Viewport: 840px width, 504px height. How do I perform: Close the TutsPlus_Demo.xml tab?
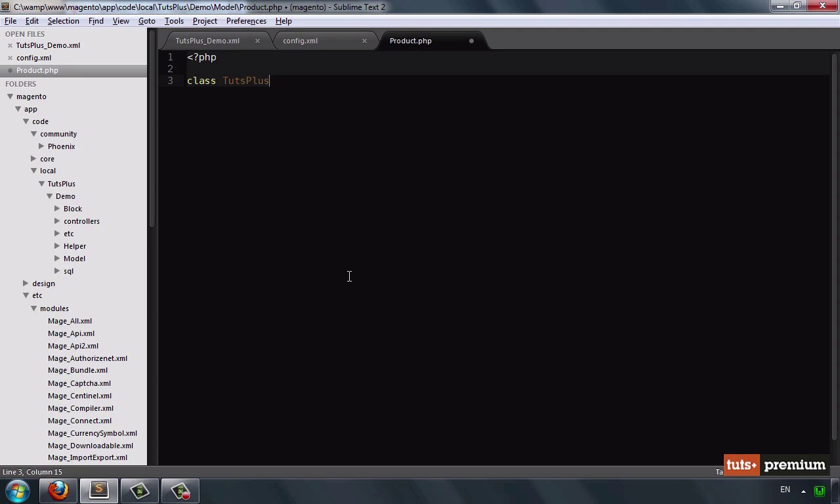(x=257, y=41)
